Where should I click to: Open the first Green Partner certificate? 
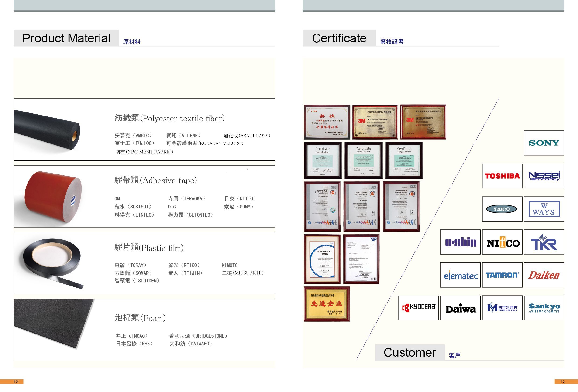point(323,160)
